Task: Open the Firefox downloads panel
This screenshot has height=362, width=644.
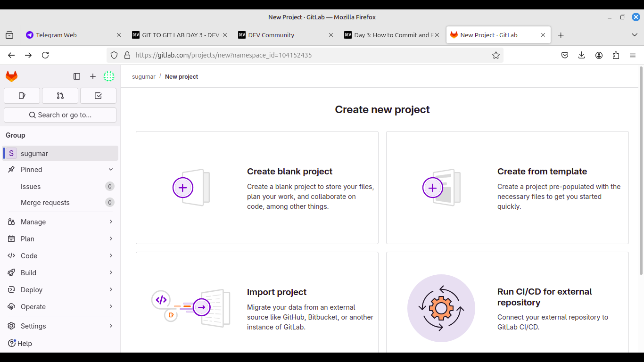Action: coord(582,55)
